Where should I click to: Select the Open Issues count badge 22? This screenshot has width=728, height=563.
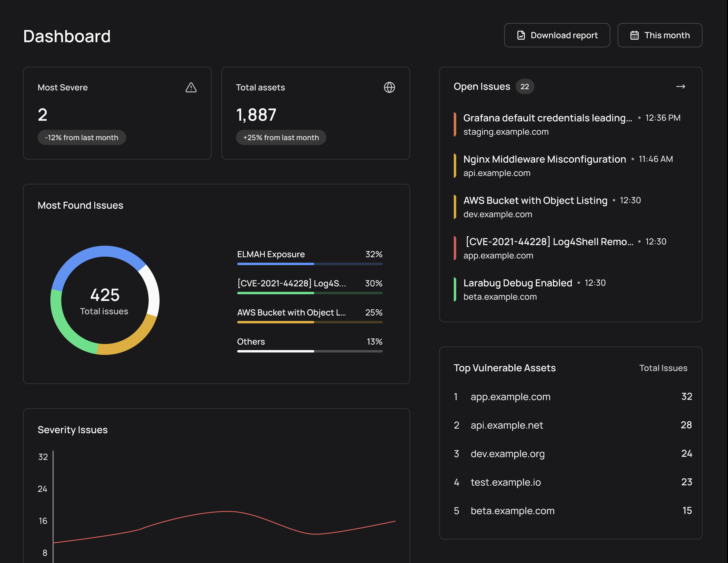[525, 86]
